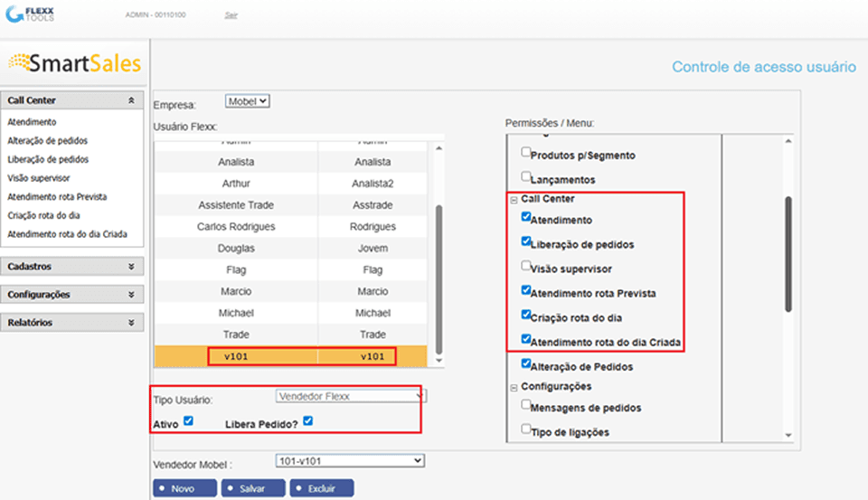Open Atendimento rota Prevista in the sidebar
The height and width of the screenshot is (500, 868).
(x=56, y=197)
